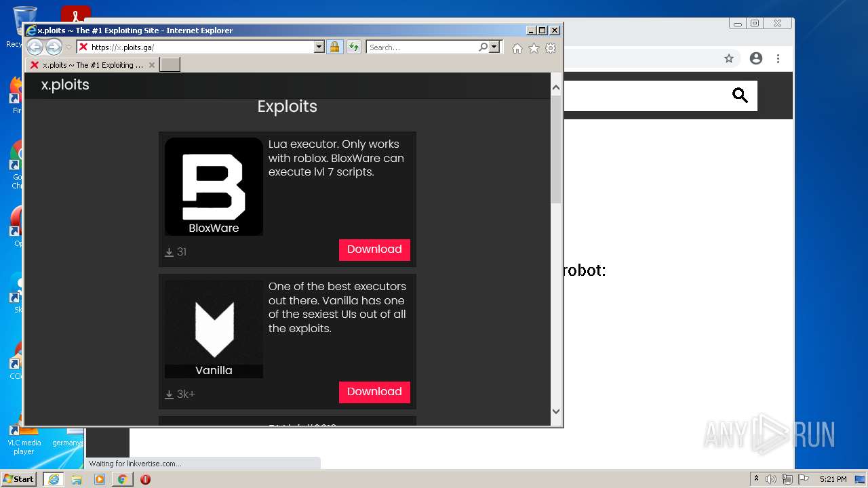Open the Windows Start button
Image resolution: width=868 pixels, height=488 pixels.
pyautogui.click(x=19, y=479)
